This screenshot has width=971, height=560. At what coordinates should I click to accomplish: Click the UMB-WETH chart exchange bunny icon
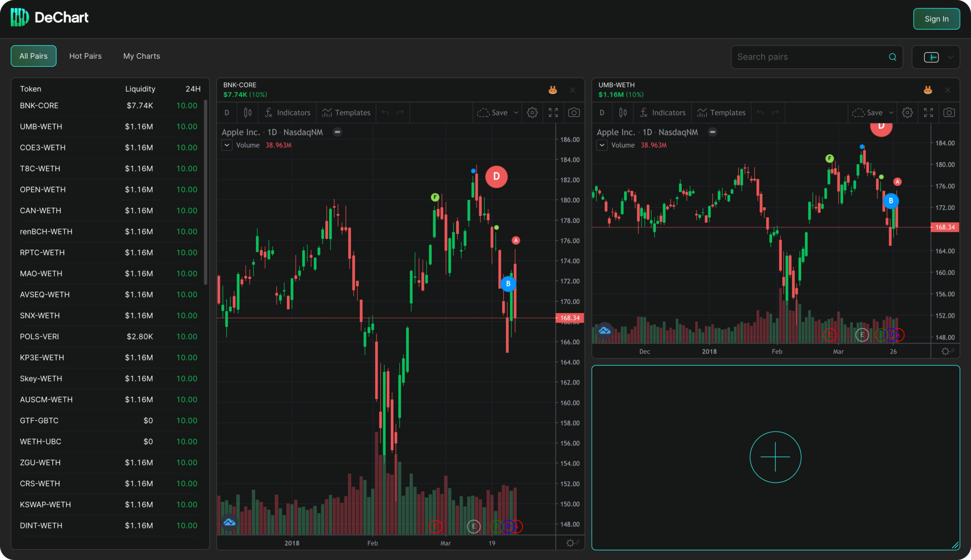928,90
